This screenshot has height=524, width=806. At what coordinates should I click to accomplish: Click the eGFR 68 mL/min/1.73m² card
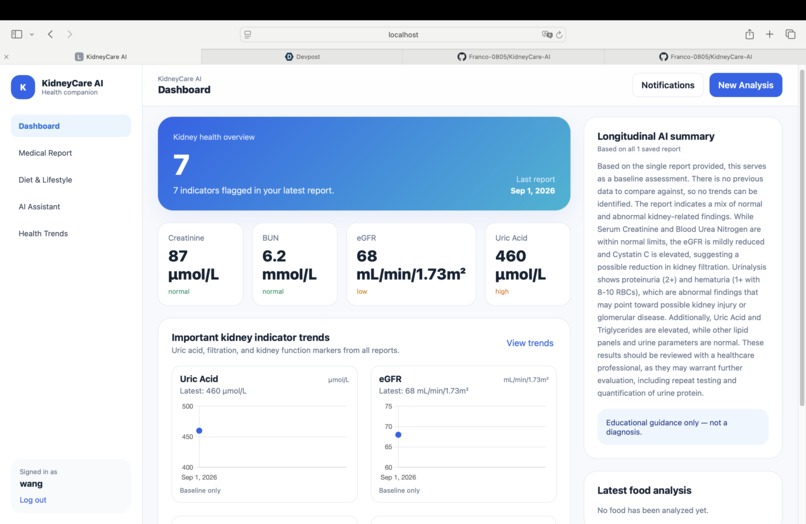click(x=411, y=264)
